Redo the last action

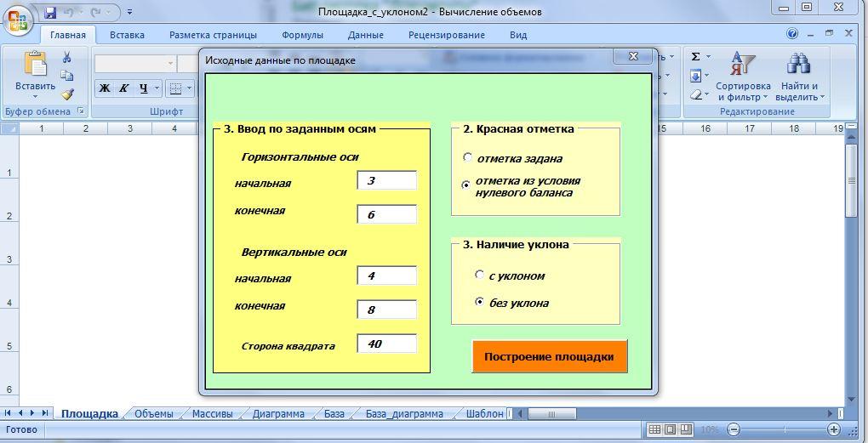pyautogui.click(x=96, y=12)
